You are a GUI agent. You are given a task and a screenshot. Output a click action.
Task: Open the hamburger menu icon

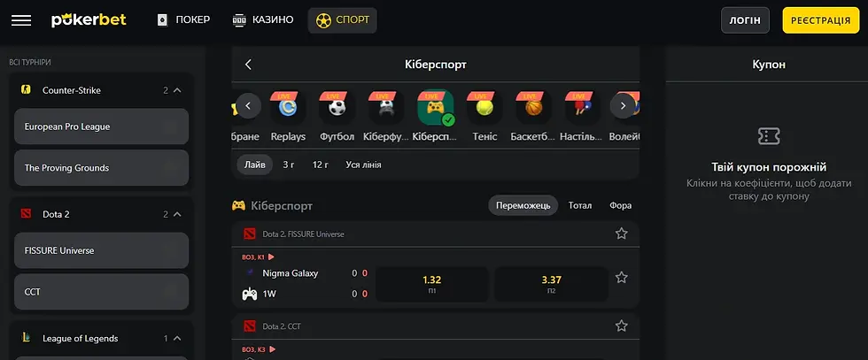21,20
